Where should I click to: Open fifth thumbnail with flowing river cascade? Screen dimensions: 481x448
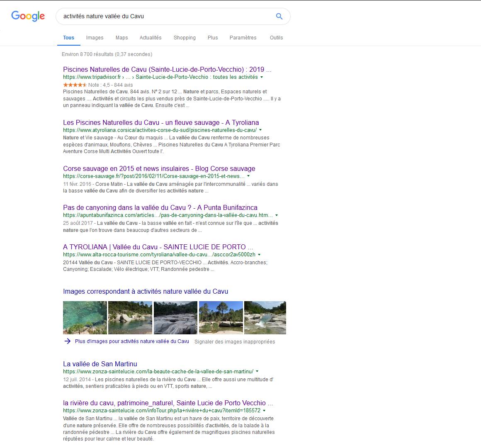point(265,318)
